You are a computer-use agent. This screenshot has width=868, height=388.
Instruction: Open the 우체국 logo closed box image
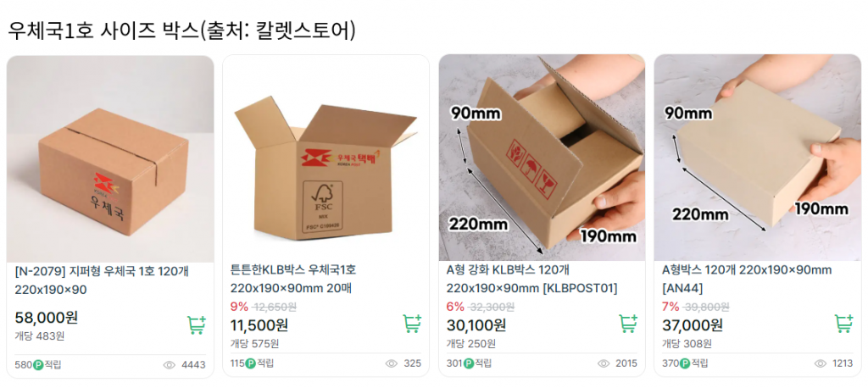coord(110,159)
